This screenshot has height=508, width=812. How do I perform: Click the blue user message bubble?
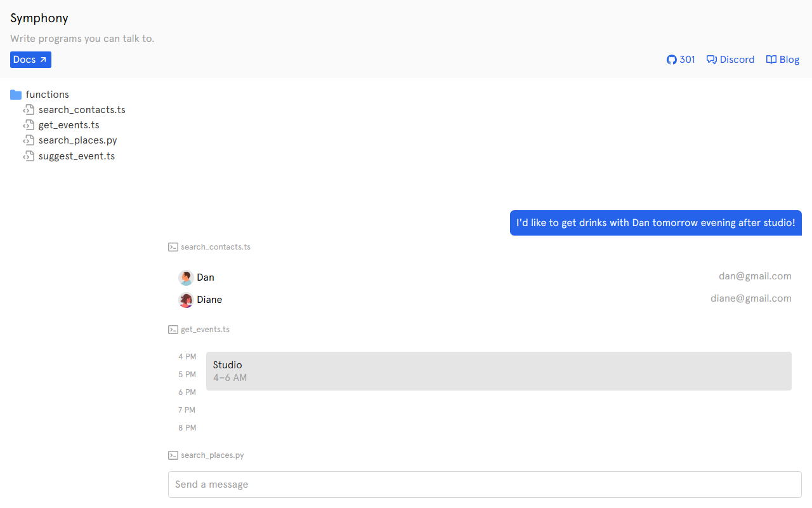tap(656, 223)
